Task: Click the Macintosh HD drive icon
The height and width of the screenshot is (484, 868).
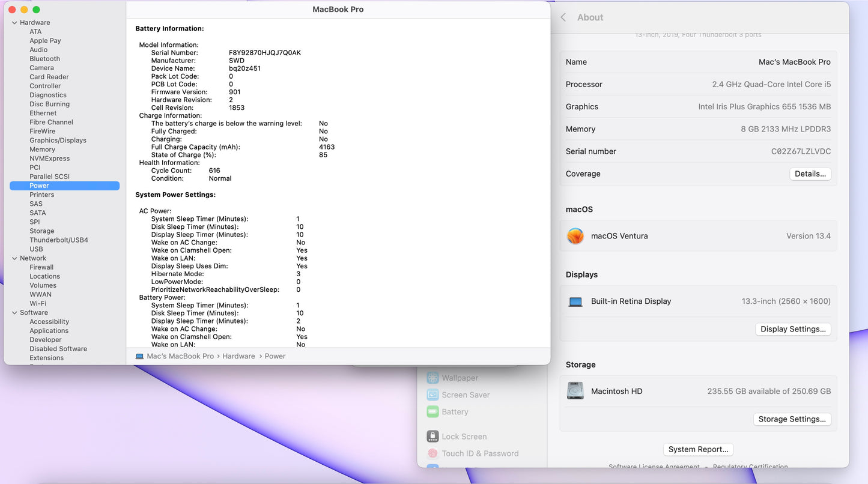Action: click(575, 391)
